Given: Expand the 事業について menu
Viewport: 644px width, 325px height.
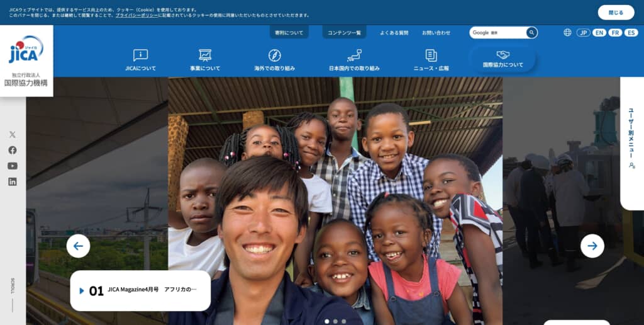Looking at the screenshot, I should coord(205,60).
